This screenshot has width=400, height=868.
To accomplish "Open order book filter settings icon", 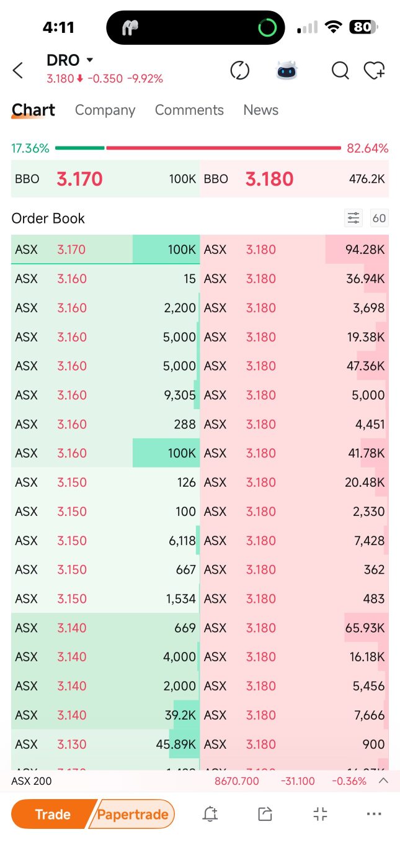I will [x=353, y=218].
